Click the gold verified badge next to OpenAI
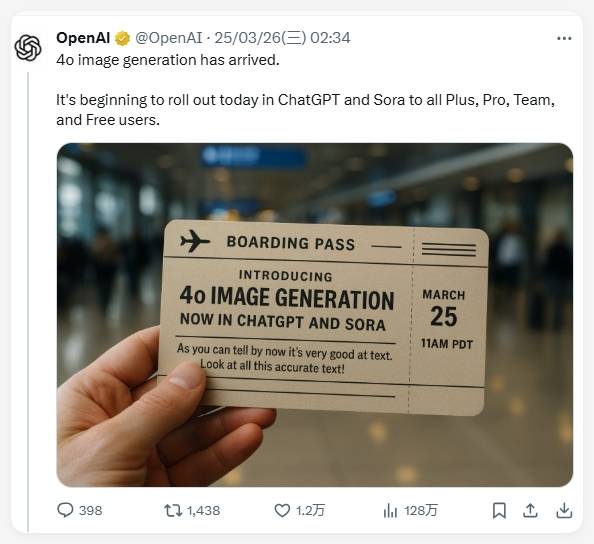This screenshot has width=594, height=544. tap(122, 38)
